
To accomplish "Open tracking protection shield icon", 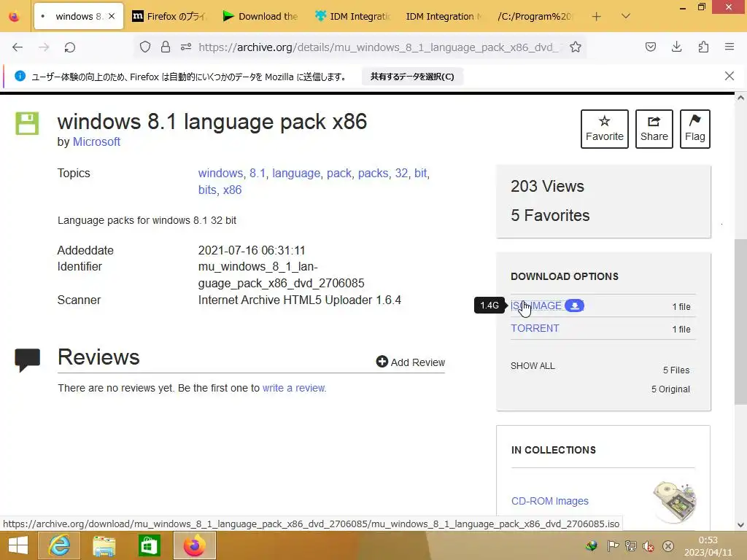I will coord(145,47).
